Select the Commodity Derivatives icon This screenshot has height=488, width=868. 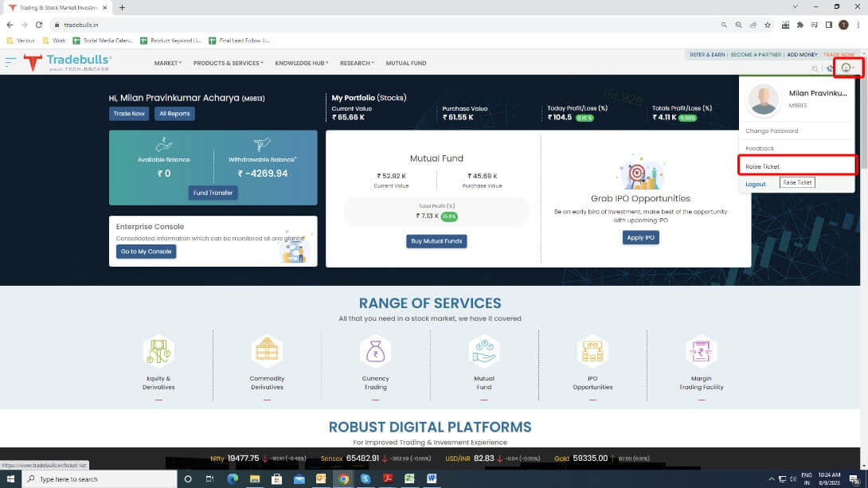click(x=267, y=351)
